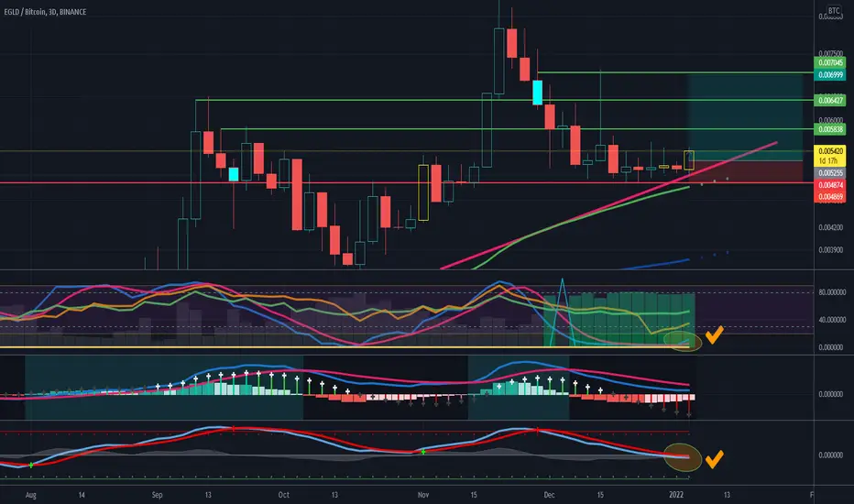Select the pink ascending trendline
Image resolution: width=854 pixels, height=504 pixels.
(x=608, y=205)
